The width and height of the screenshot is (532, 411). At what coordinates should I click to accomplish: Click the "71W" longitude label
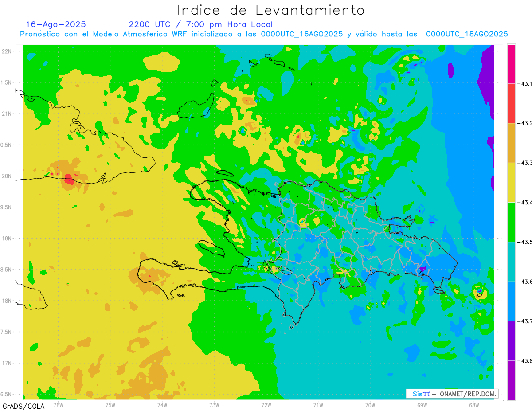[318, 405]
